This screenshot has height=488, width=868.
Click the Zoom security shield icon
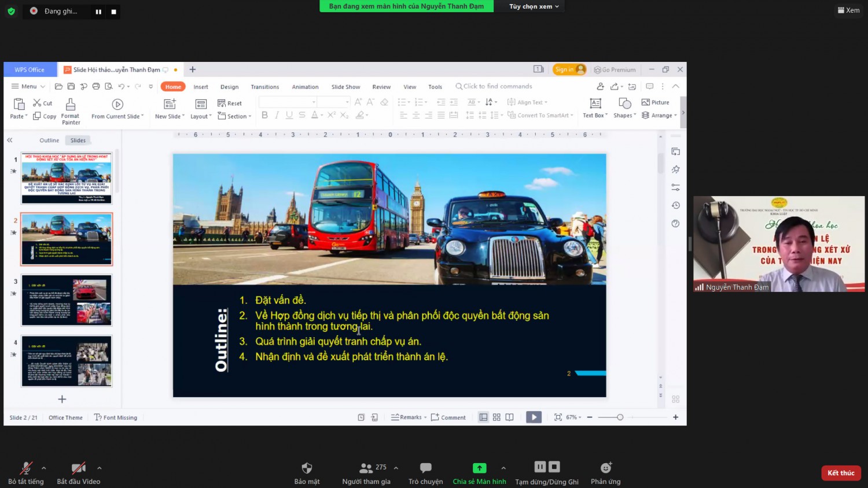(307, 468)
